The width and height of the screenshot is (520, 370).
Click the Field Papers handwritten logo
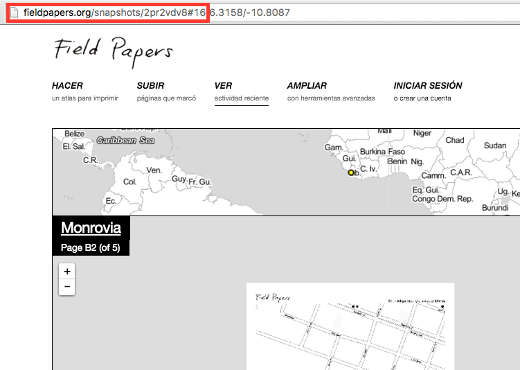tap(113, 52)
